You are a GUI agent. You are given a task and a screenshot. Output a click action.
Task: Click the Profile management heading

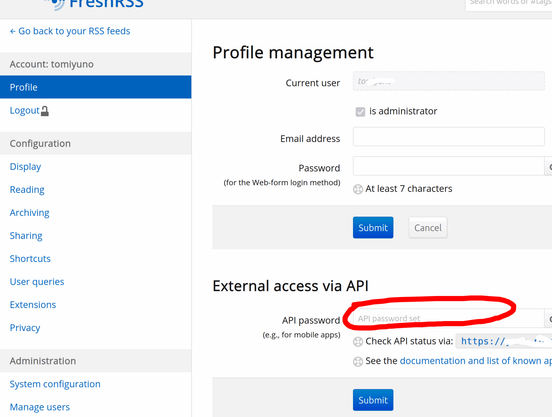(x=293, y=53)
